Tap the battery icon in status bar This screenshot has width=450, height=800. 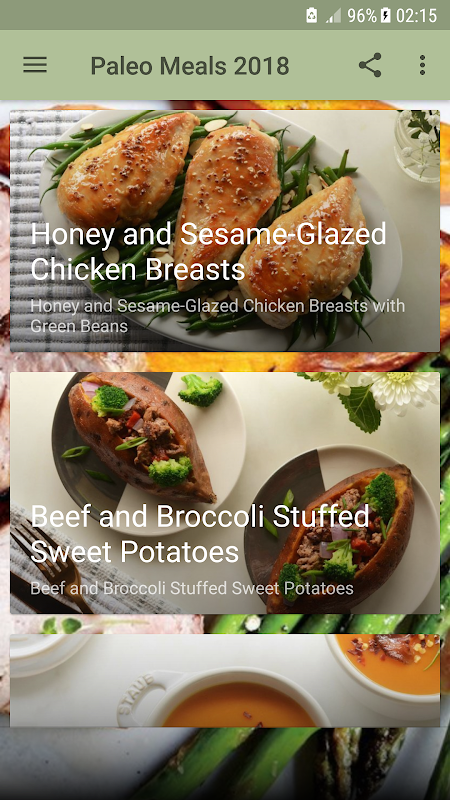pyautogui.click(x=386, y=15)
